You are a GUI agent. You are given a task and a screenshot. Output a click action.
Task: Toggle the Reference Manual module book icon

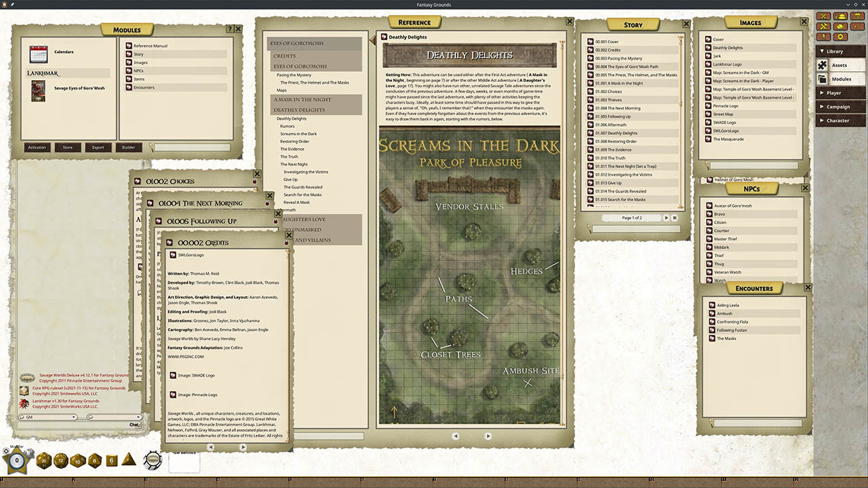[x=128, y=45]
